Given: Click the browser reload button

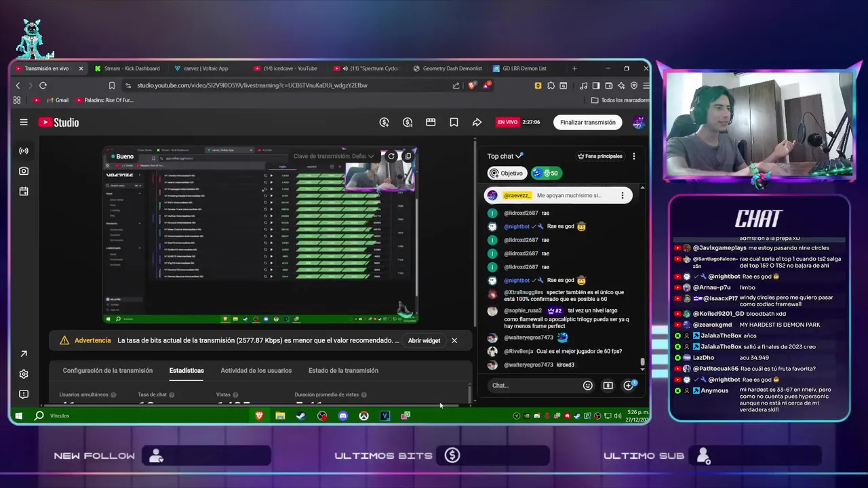Looking at the screenshot, I should [x=43, y=85].
